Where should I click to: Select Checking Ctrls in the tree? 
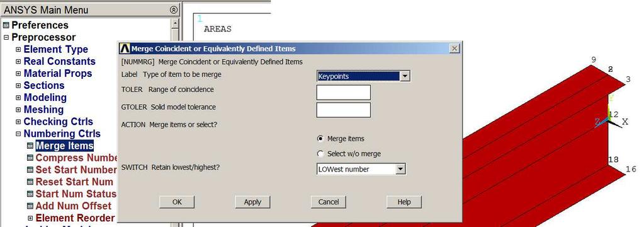coord(59,122)
